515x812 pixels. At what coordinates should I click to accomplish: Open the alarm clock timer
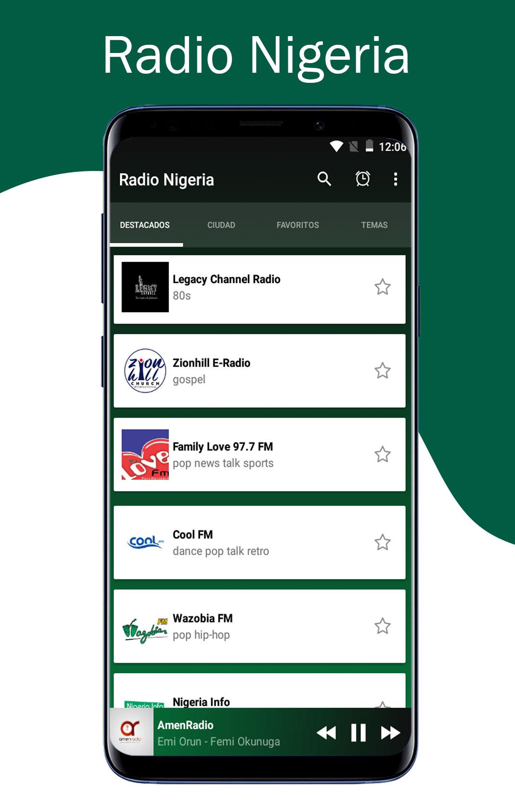[x=362, y=179]
